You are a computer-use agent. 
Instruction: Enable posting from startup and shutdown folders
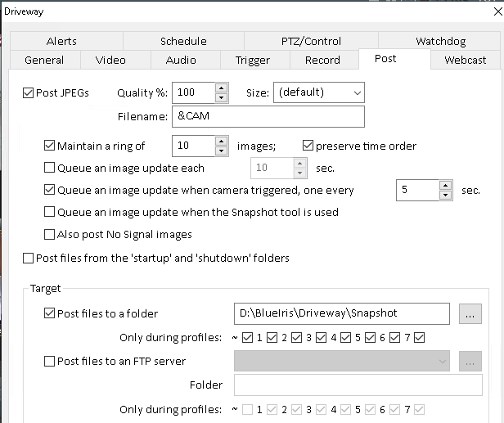pyautogui.click(x=29, y=259)
